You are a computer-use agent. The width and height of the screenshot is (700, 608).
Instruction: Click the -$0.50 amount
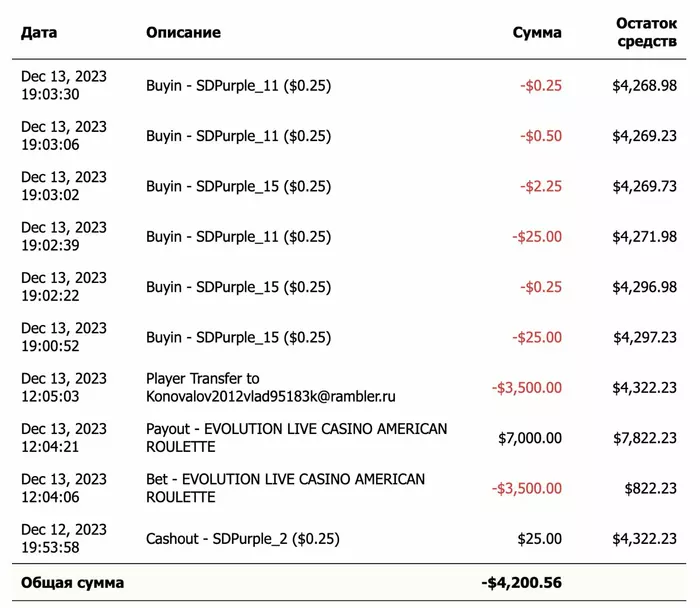[x=541, y=136]
